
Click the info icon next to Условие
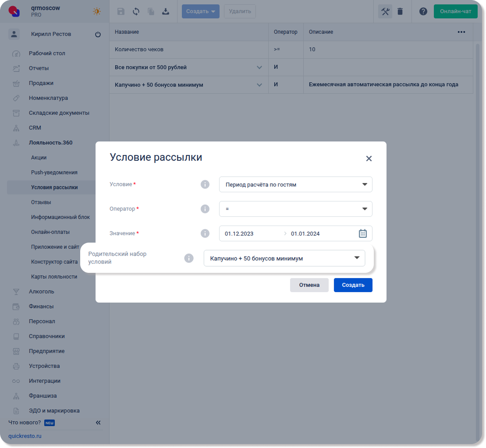point(205,184)
